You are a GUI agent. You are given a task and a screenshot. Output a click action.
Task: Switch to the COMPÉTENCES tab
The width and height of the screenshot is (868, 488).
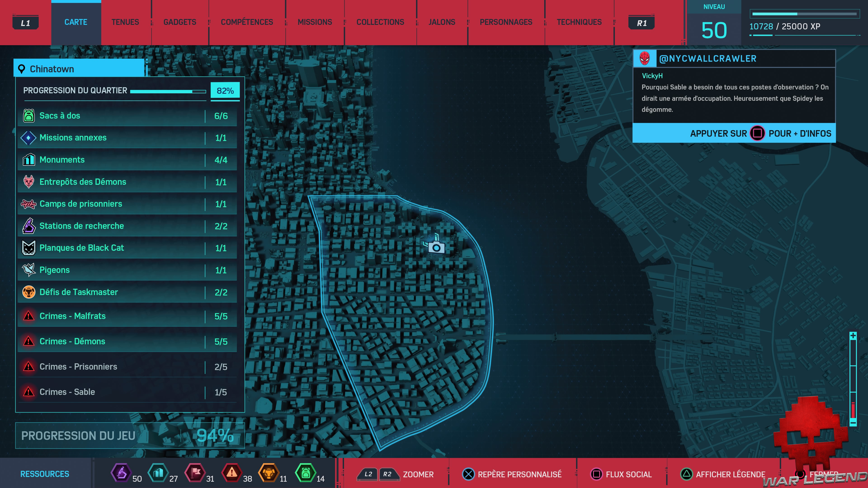(247, 22)
